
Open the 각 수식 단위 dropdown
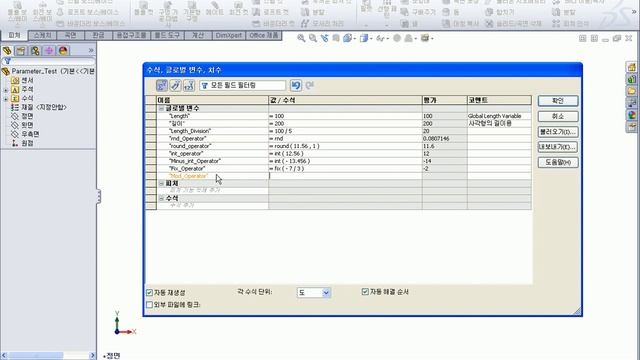tap(313, 292)
